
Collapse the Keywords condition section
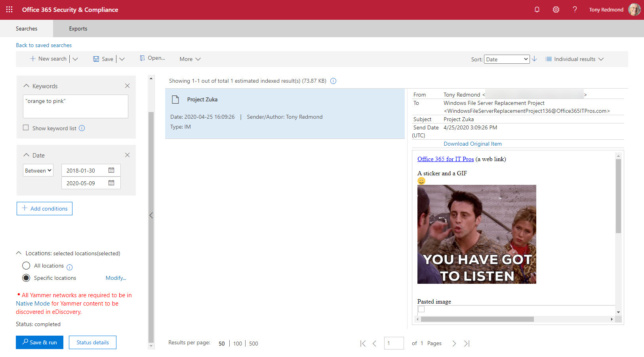(x=27, y=86)
